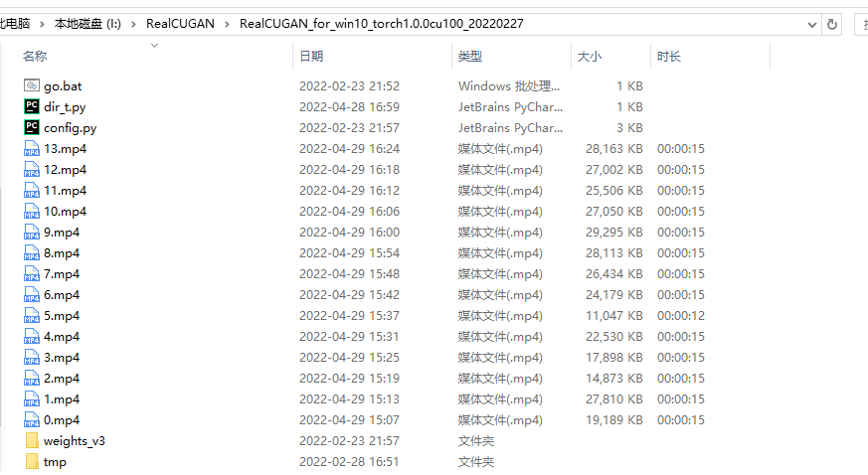Viewport: 868px width, 475px height.
Task: Click the 2.mp4 video file icon
Action: pyautogui.click(x=32, y=378)
